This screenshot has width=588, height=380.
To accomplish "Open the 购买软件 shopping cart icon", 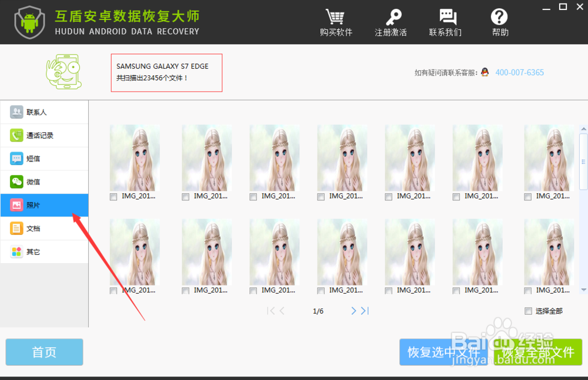I will 335,17.
